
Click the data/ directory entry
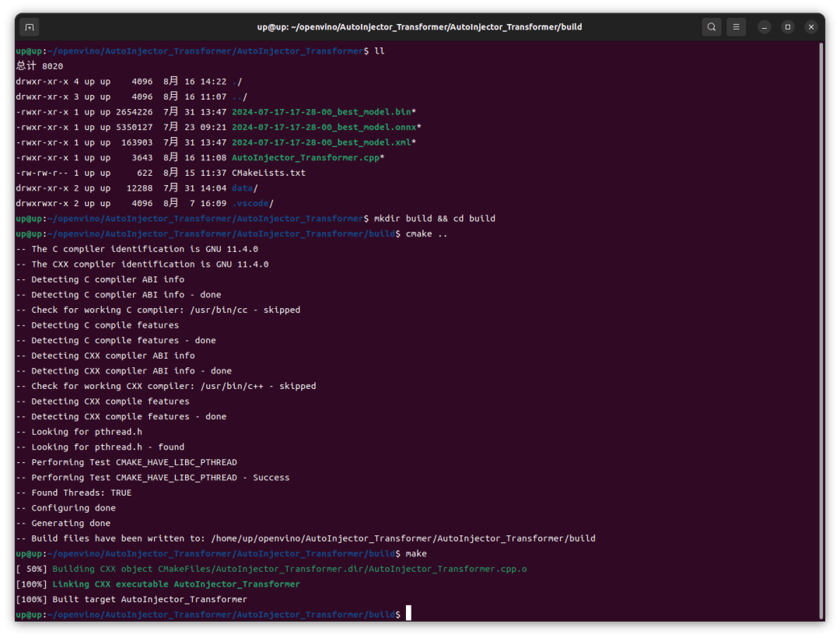(x=245, y=188)
